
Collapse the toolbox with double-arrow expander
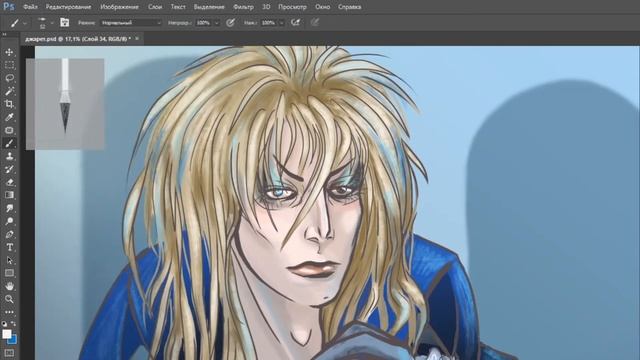4,34
